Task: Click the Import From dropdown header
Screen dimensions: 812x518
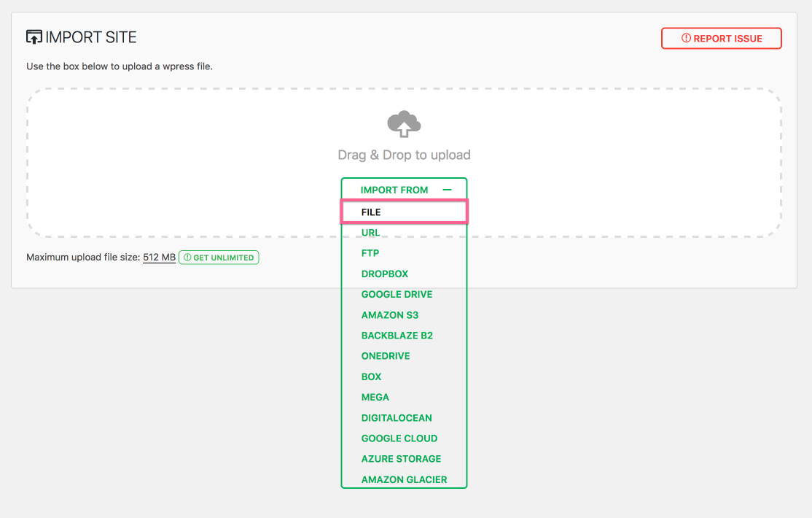Action: (404, 190)
